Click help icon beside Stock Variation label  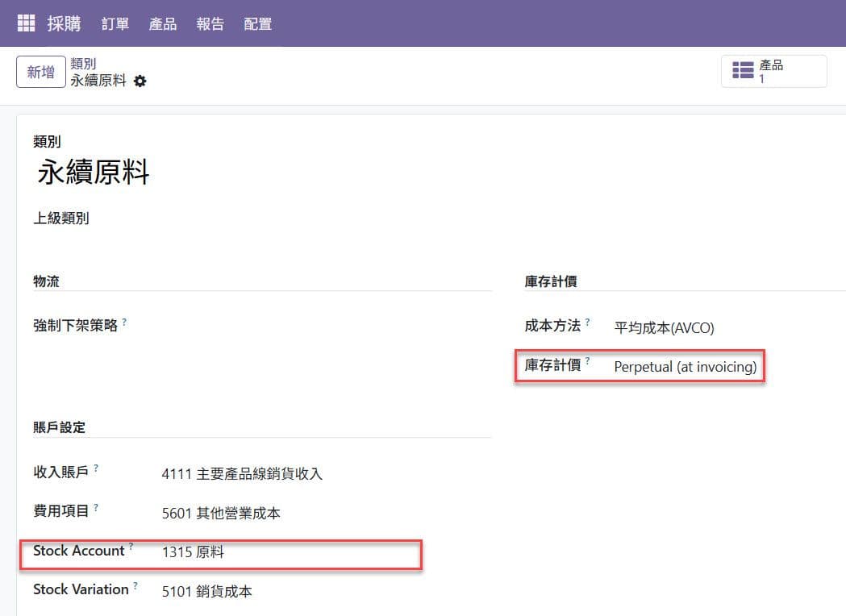tap(135, 585)
